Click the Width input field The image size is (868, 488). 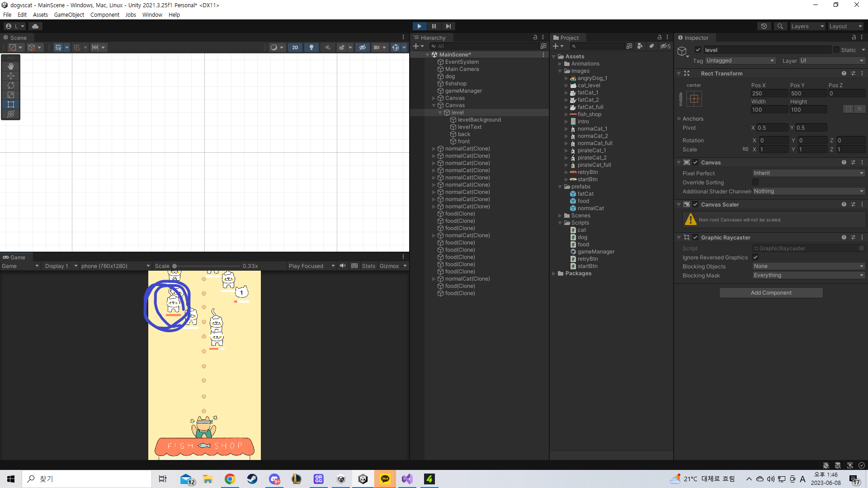pos(769,110)
